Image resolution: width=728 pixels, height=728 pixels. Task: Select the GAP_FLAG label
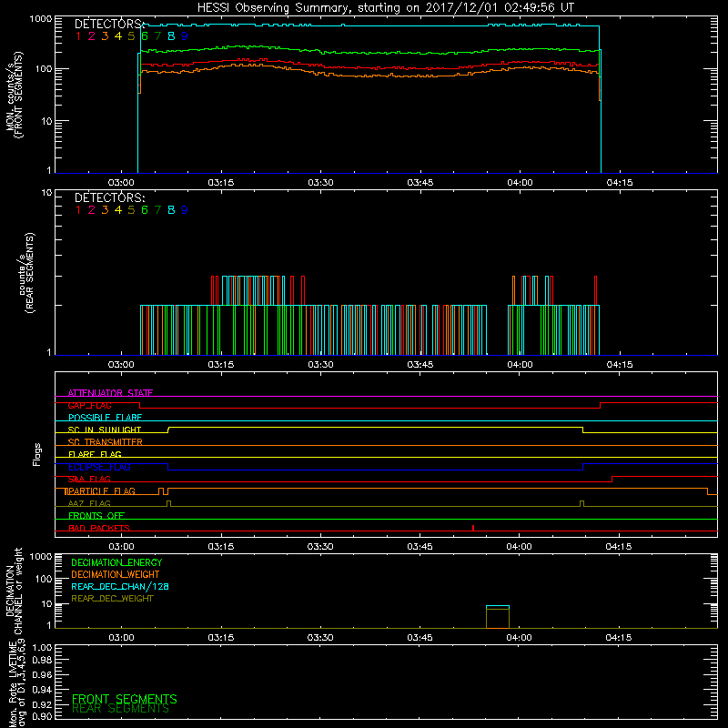tap(89, 405)
